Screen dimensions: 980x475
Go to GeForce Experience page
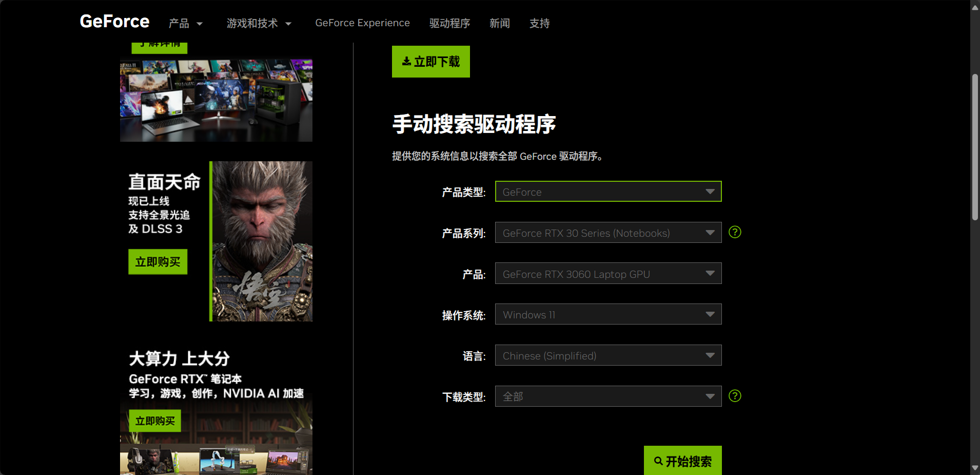[x=362, y=23]
